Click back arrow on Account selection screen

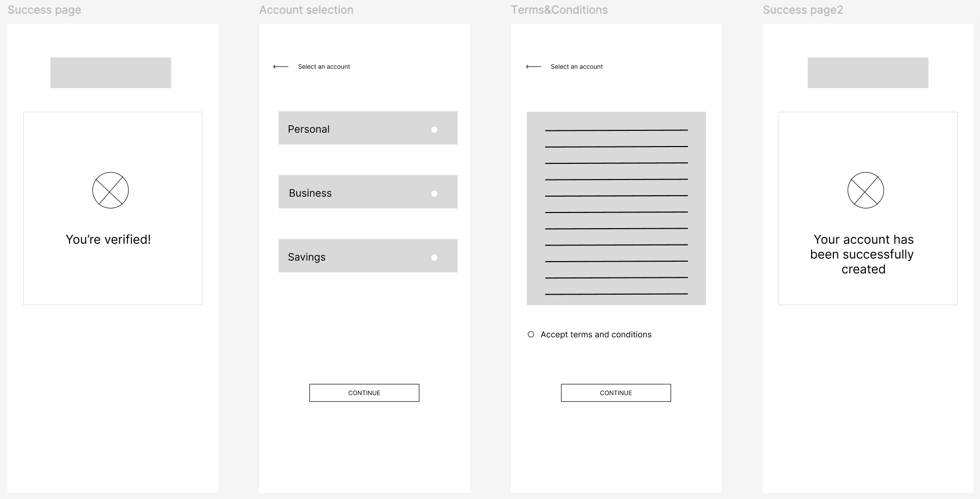pos(281,67)
